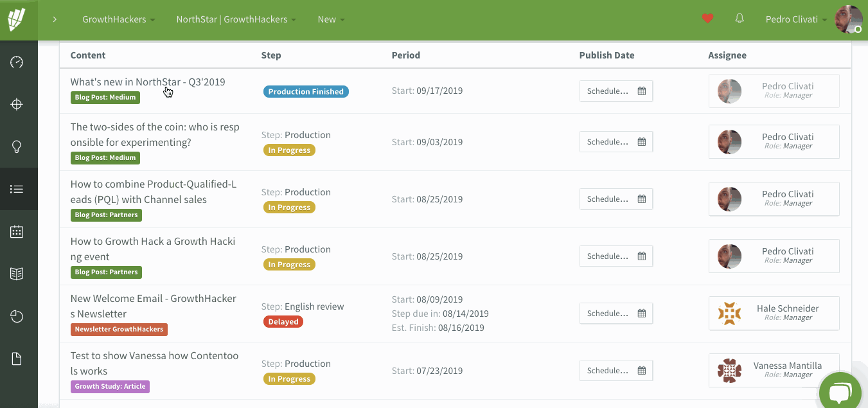Open the open-book sidebar icon

coord(17,274)
